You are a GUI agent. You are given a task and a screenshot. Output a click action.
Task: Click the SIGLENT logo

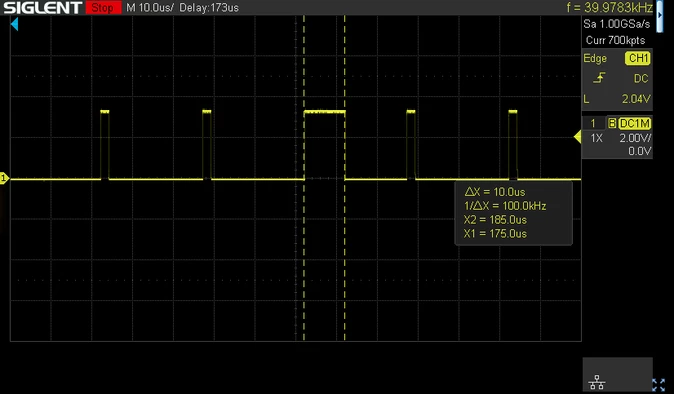(42, 7)
